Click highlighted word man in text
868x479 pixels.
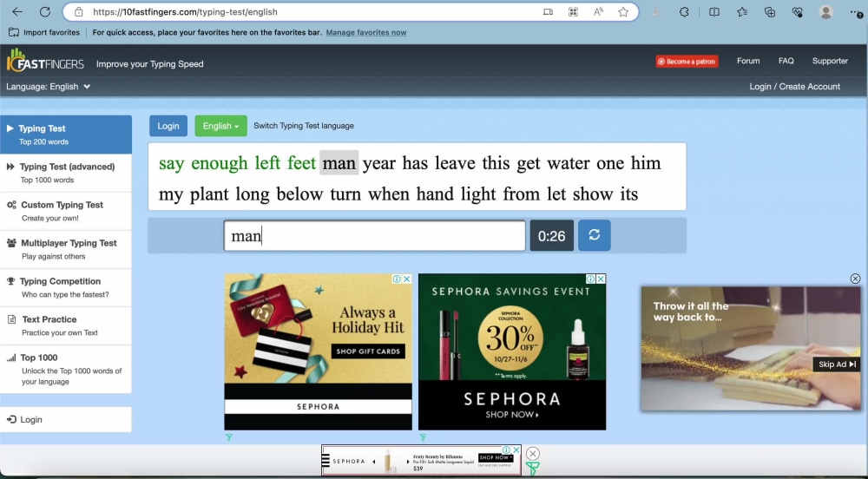point(339,162)
